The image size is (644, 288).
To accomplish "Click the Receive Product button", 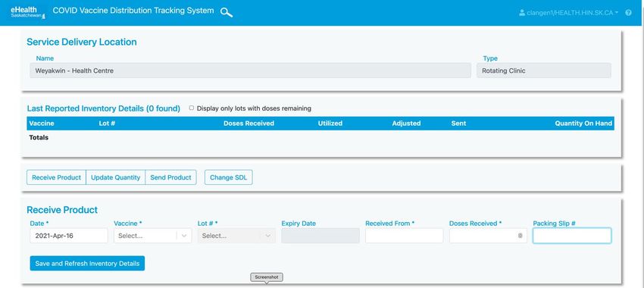I will [56, 177].
